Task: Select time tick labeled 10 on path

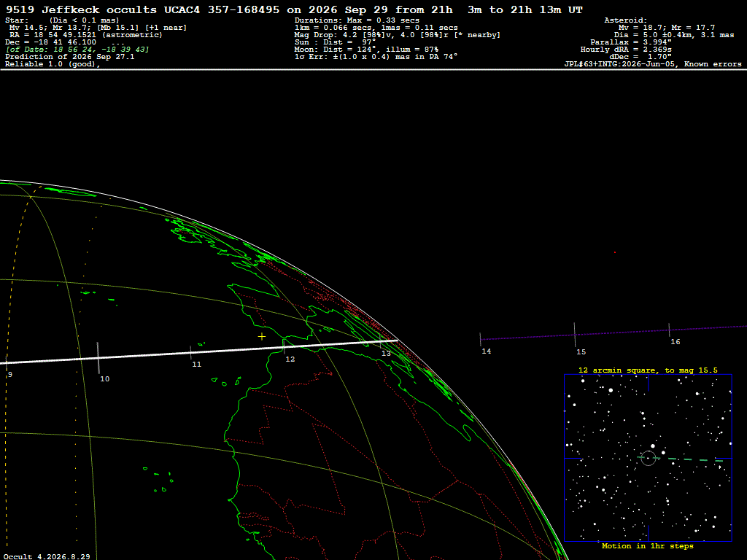Action: pos(98,357)
